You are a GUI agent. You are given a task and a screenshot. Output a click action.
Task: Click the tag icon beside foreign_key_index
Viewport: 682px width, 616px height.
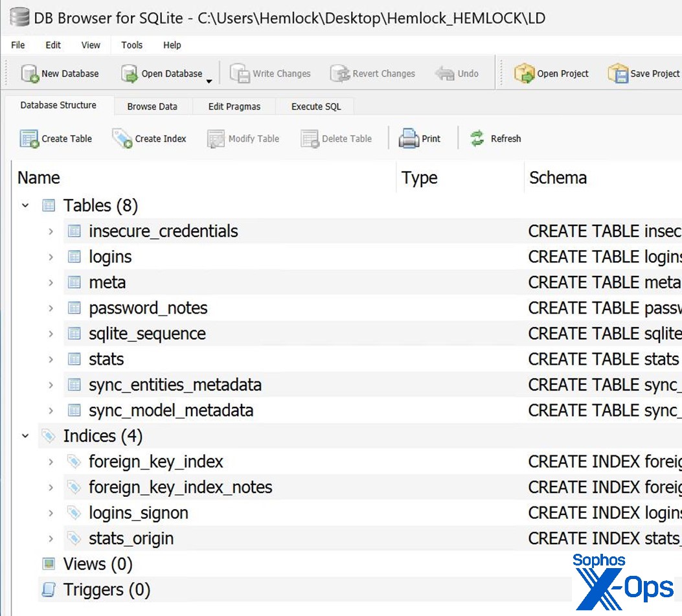74,462
